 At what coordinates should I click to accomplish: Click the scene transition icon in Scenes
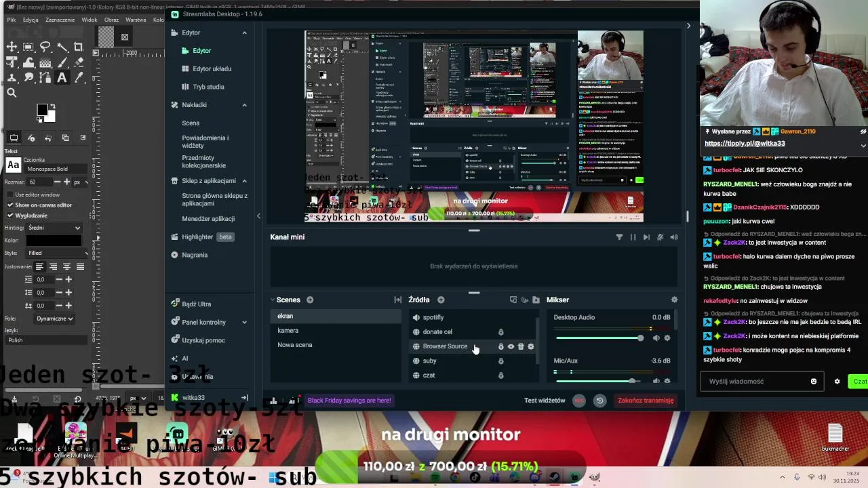(398, 300)
